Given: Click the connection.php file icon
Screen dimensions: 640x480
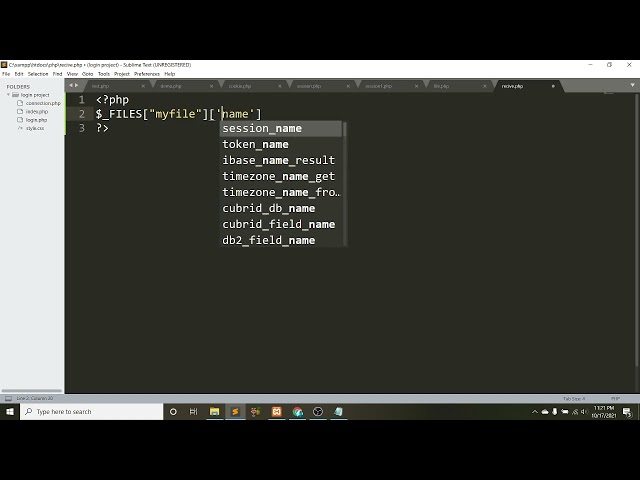Looking at the screenshot, I should coord(20,103).
